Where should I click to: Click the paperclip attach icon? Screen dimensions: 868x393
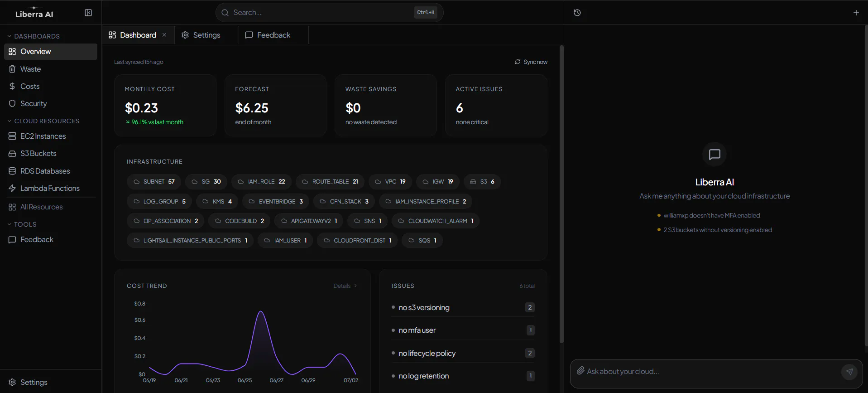580,371
